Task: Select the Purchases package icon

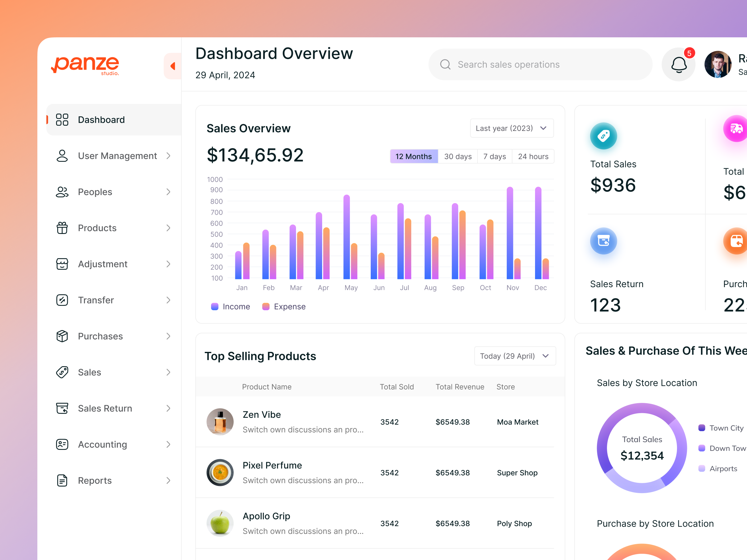Action: (62, 336)
